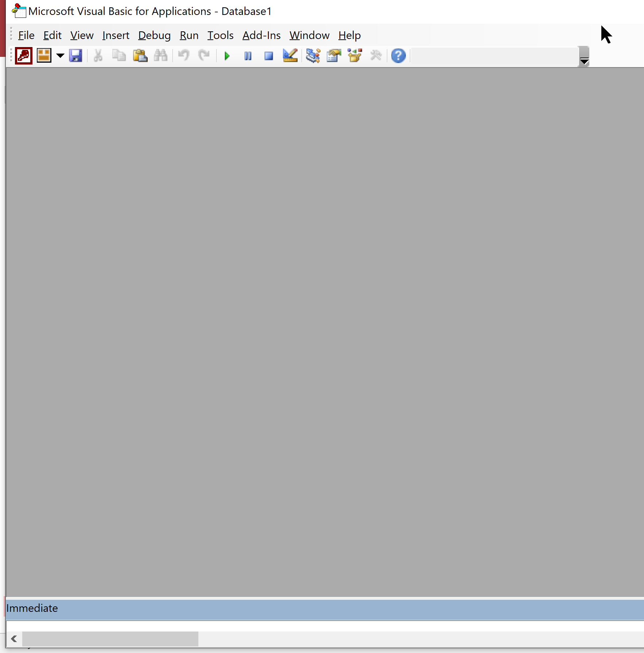Open the Tools menu
Viewport: 644px width, 653px height.
pyautogui.click(x=221, y=35)
